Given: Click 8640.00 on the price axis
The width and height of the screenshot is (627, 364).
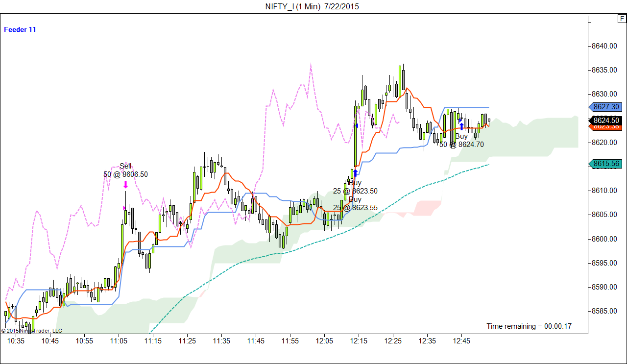Looking at the screenshot, I should [x=604, y=46].
